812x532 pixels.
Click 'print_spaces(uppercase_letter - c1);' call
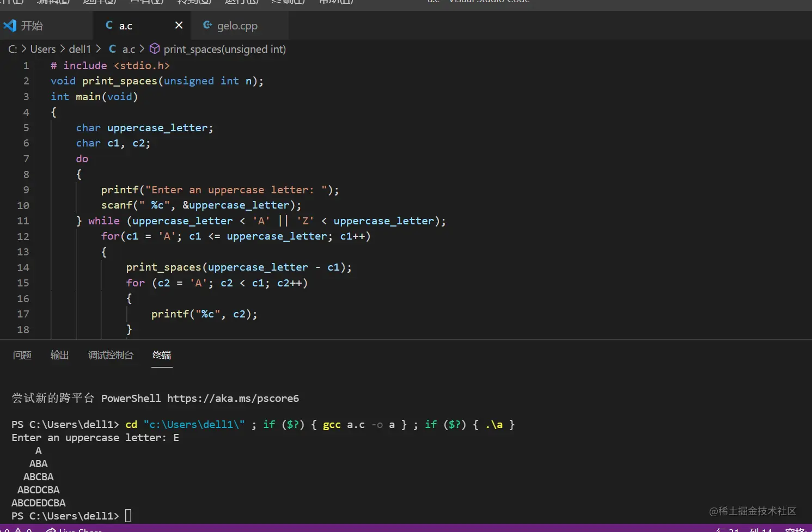pos(239,267)
